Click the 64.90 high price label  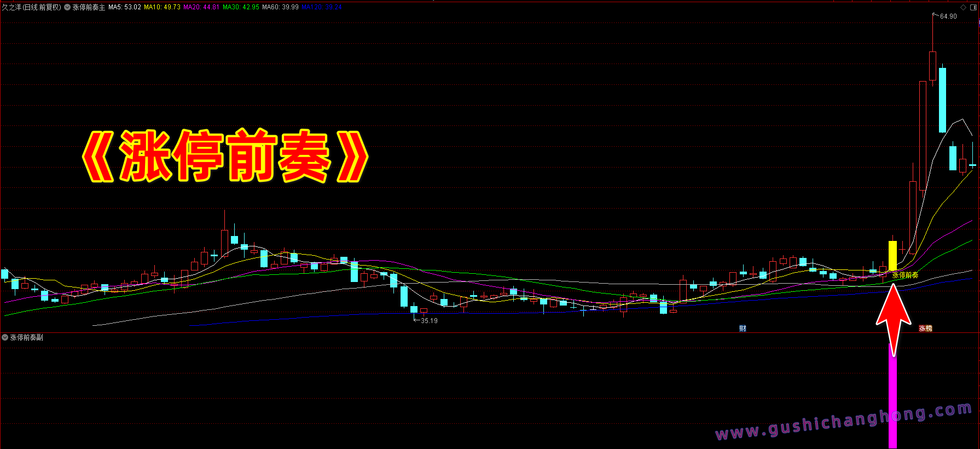948,16
